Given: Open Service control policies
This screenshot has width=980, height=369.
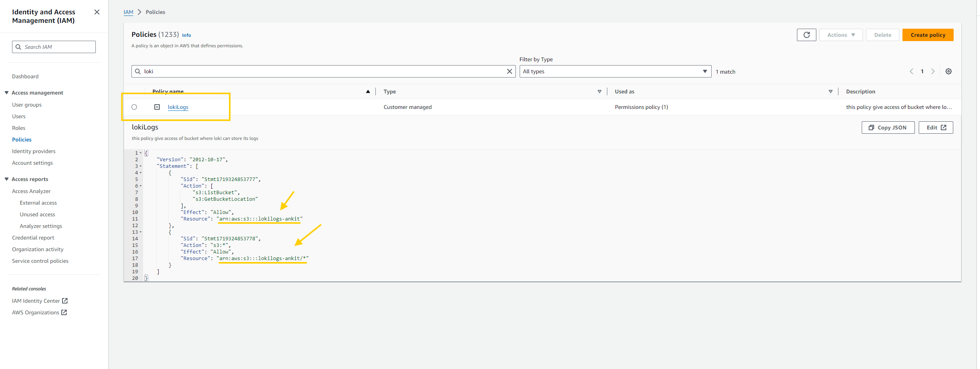Looking at the screenshot, I should pyautogui.click(x=40, y=261).
